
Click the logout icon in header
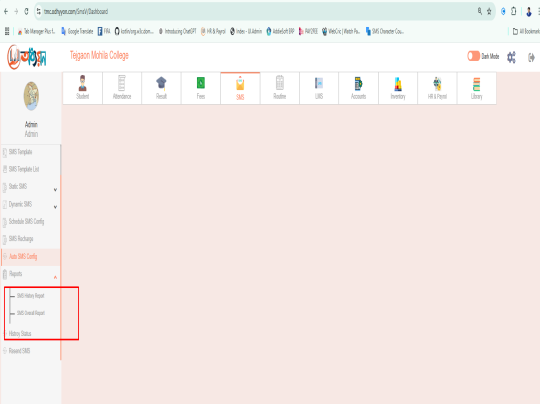(531, 58)
